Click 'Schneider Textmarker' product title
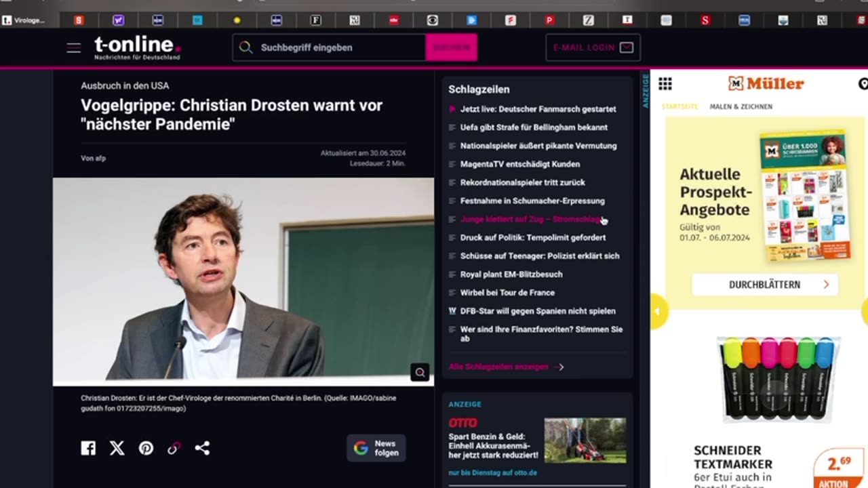Image resolution: width=868 pixels, height=488 pixels. pyautogui.click(x=733, y=457)
